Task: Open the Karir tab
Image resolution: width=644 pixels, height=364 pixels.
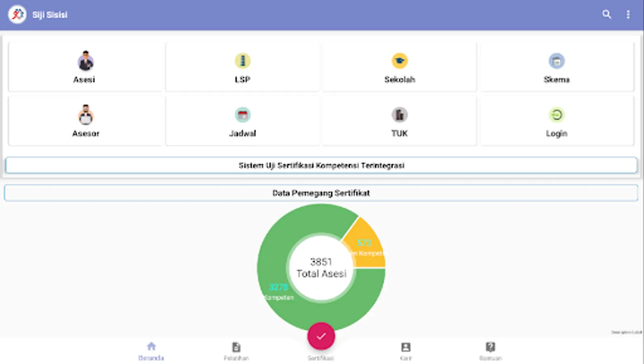Action: (406, 351)
